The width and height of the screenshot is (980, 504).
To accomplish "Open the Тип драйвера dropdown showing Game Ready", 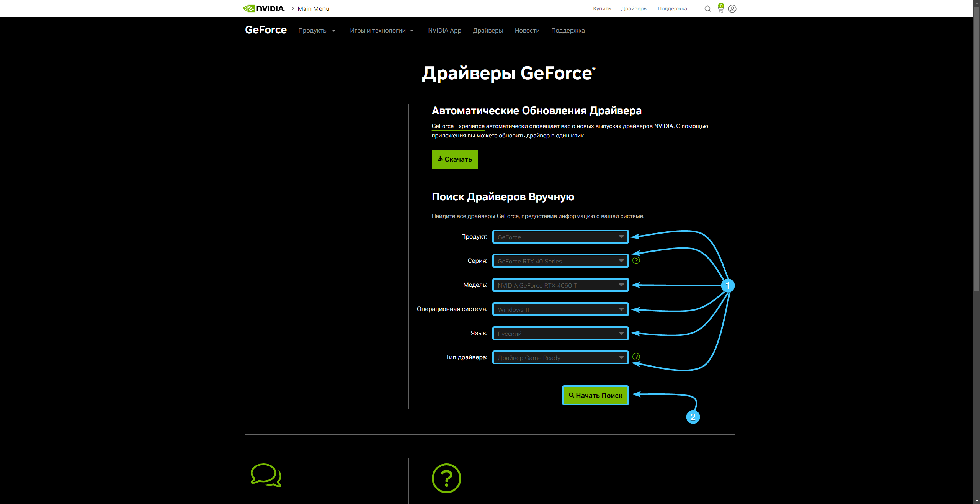I will [560, 358].
